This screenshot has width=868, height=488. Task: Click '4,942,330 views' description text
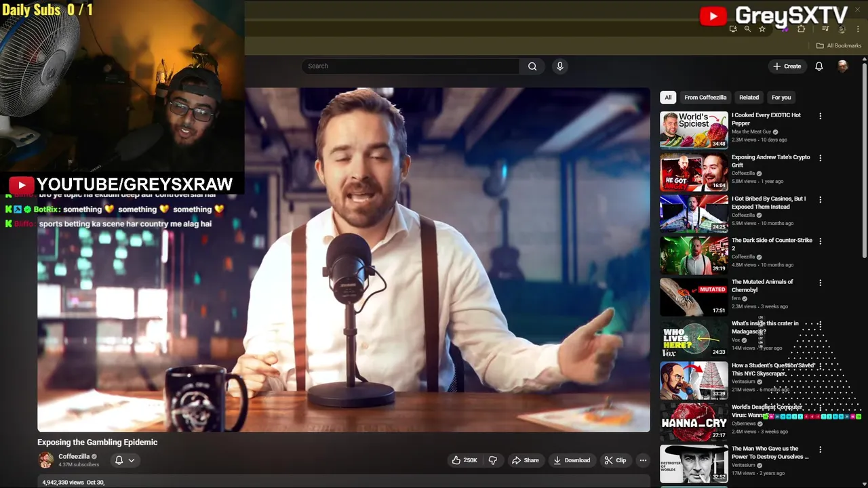[x=63, y=483]
